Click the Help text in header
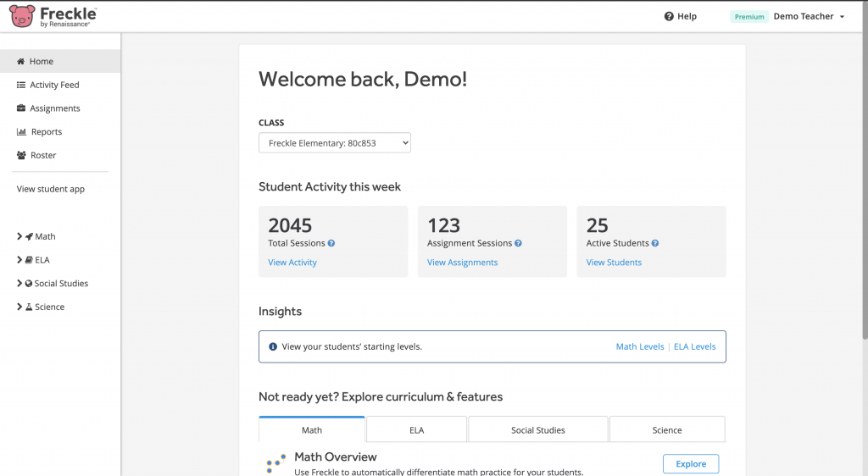 687,17
